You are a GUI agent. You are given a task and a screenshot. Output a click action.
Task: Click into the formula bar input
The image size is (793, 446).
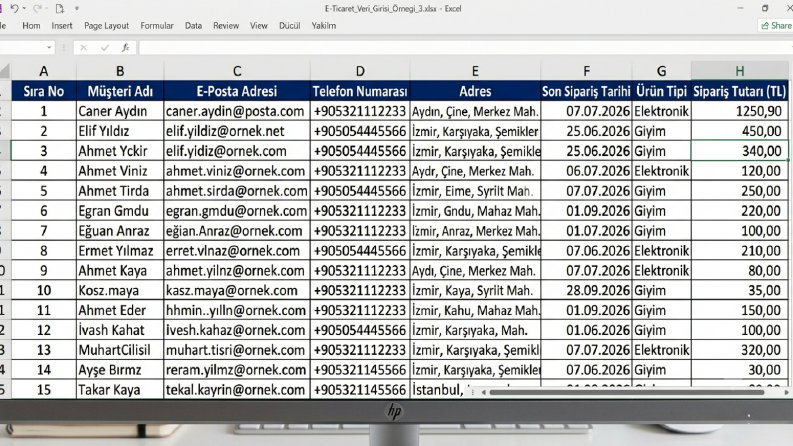465,48
